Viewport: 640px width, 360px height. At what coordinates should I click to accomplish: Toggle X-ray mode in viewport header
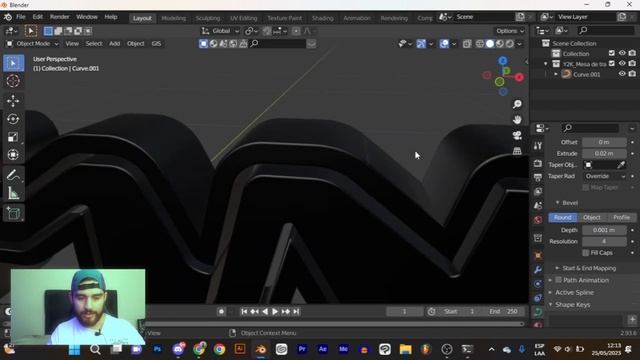click(x=467, y=44)
